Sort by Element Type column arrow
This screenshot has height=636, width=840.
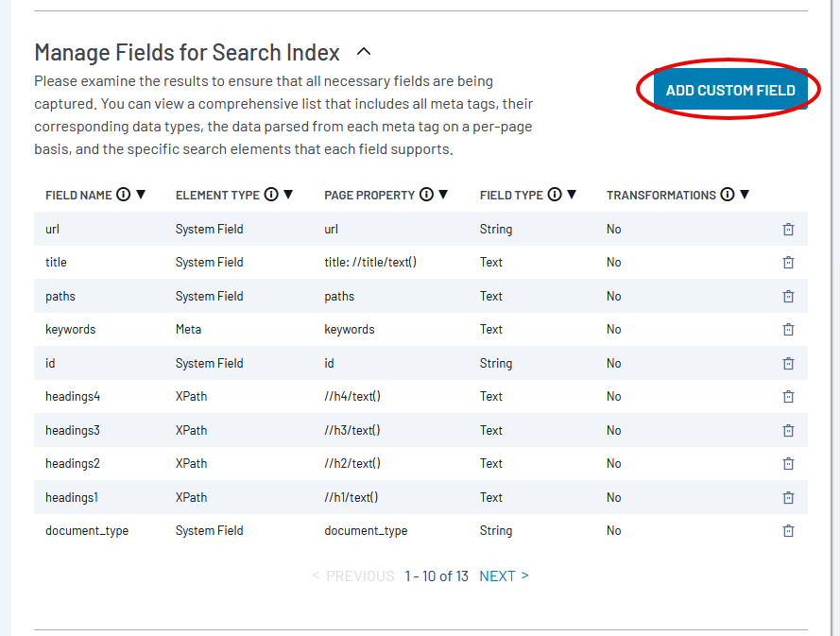coord(288,195)
